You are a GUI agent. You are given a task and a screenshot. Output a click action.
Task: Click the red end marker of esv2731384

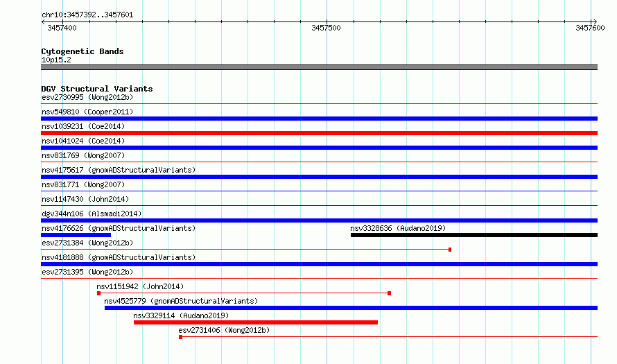(450, 250)
